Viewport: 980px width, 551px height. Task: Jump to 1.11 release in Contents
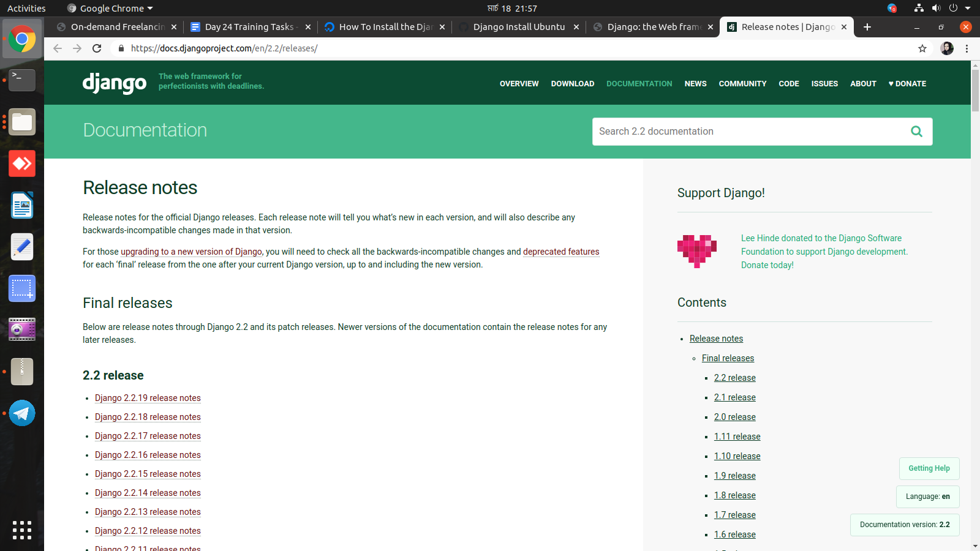click(x=737, y=437)
